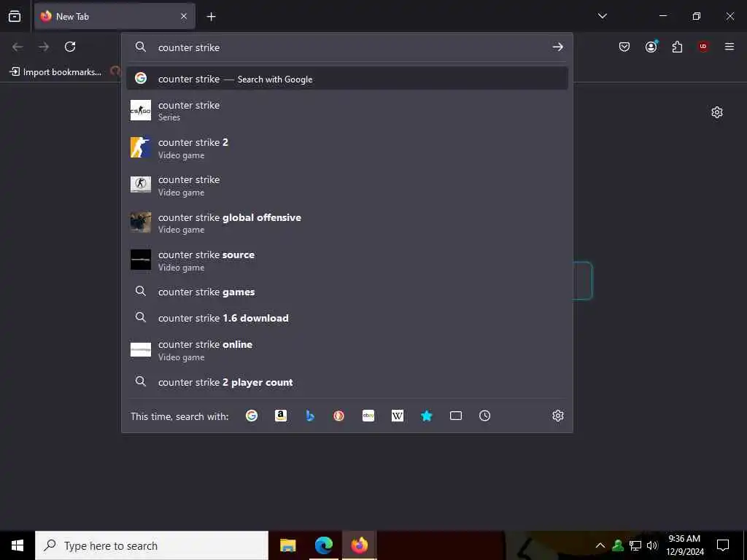Choose counter strike global offensive suggestion
The width and height of the screenshot is (747, 560).
(347, 223)
